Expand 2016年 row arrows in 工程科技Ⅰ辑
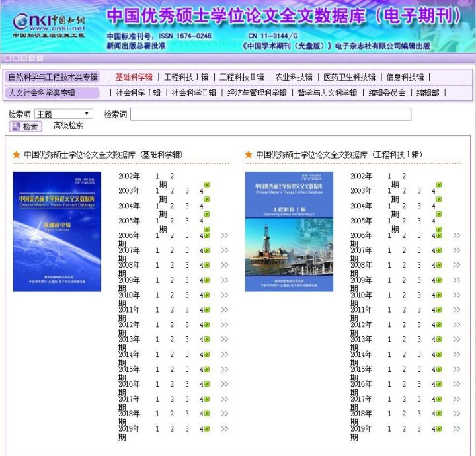476x456 pixels. pyautogui.click(x=457, y=384)
